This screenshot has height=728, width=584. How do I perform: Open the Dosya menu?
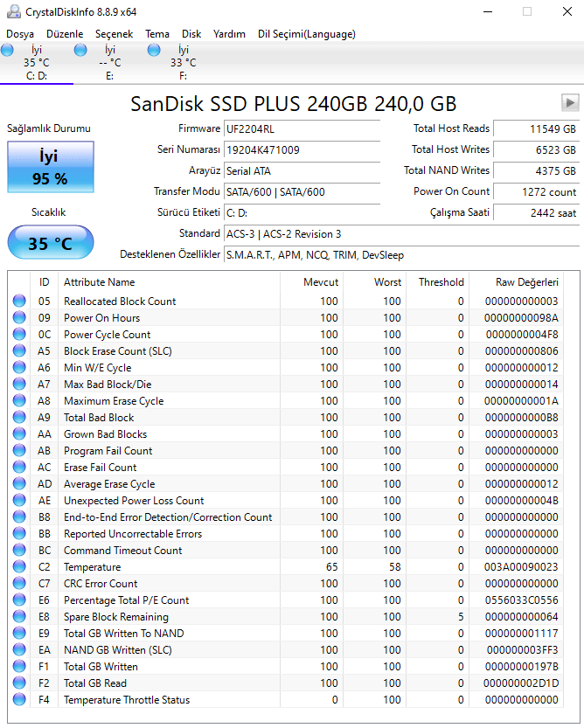pos(20,34)
